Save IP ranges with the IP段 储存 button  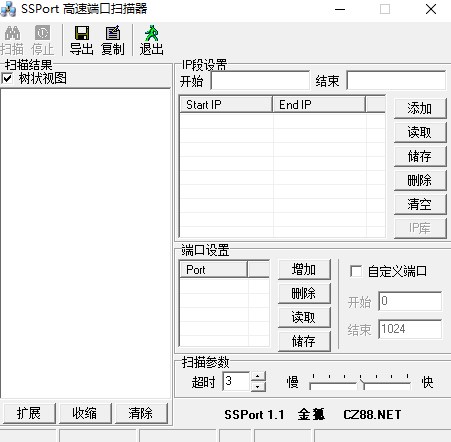[x=420, y=156]
